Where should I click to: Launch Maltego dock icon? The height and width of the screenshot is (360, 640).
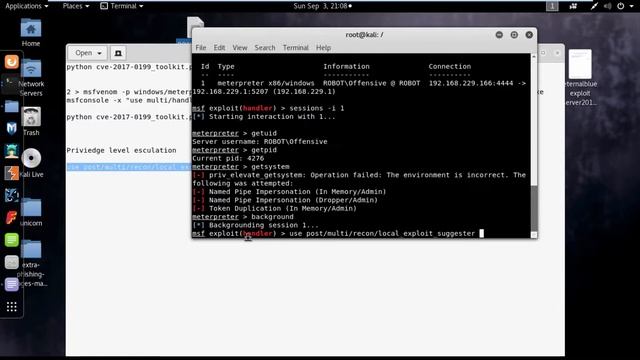click(x=11, y=195)
